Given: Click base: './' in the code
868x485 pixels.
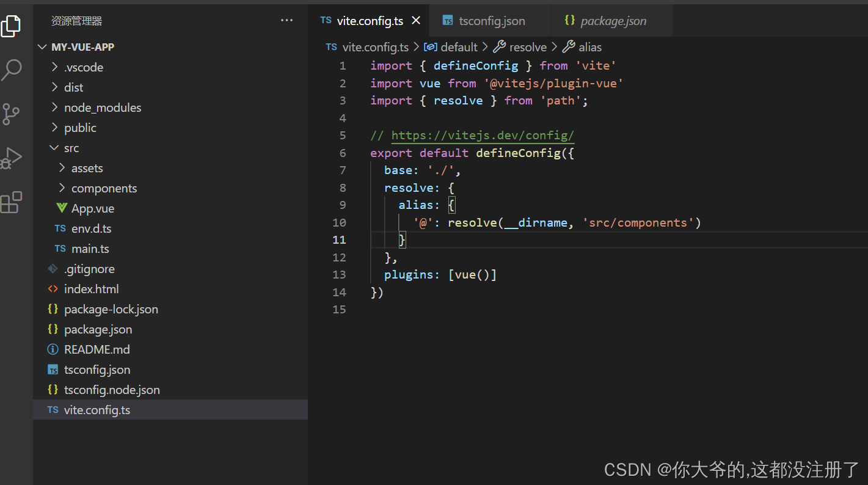Looking at the screenshot, I should point(419,170).
